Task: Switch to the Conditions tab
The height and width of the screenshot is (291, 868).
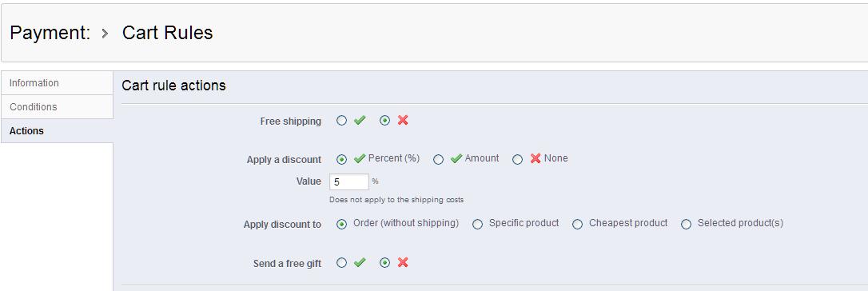Action: point(57,107)
